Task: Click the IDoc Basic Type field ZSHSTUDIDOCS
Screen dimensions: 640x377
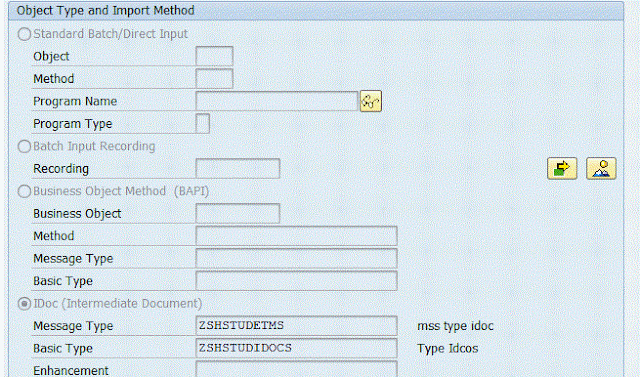Action: point(296,348)
